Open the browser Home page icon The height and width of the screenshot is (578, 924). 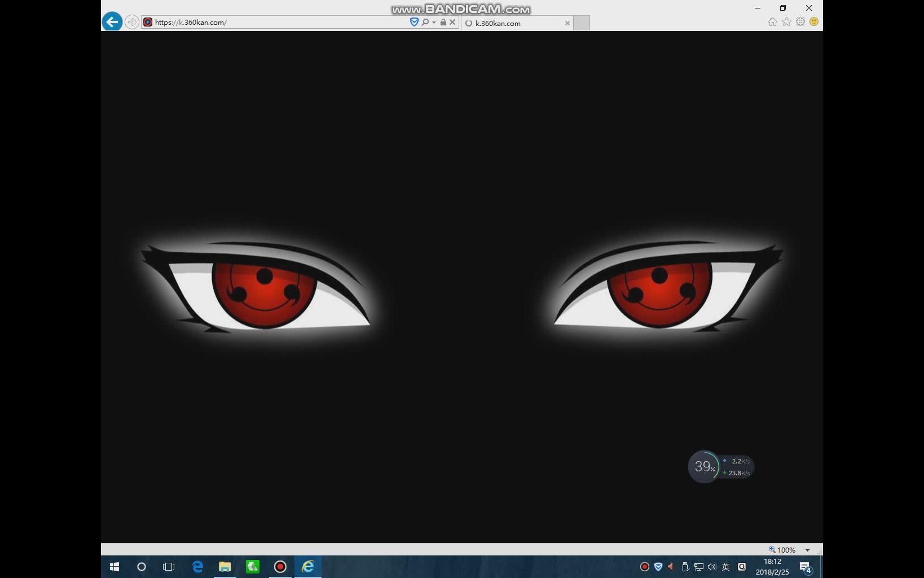tap(773, 21)
